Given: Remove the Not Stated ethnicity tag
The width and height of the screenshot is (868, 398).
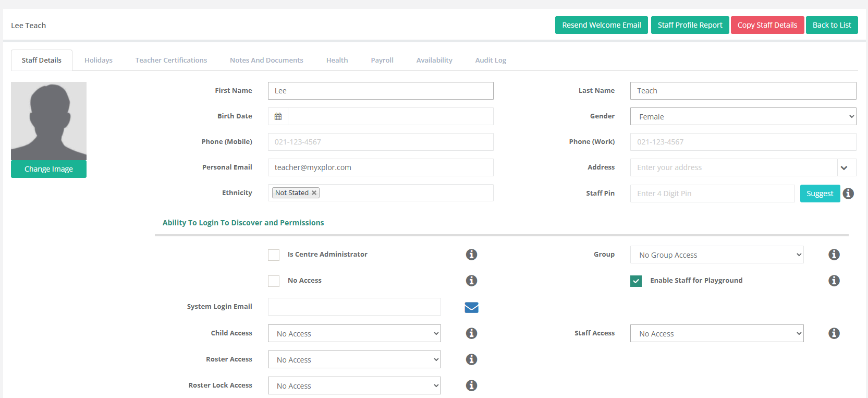Looking at the screenshot, I should [x=314, y=193].
